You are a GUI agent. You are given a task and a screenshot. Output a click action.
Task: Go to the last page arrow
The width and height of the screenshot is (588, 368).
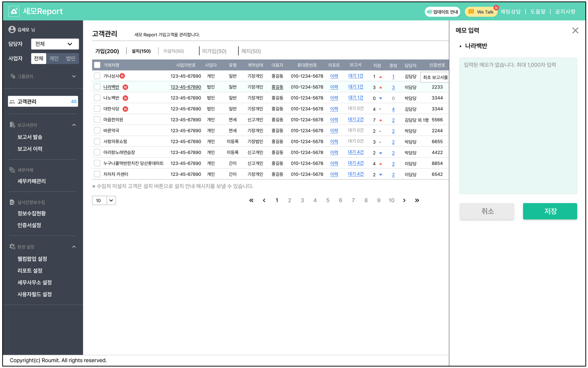[417, 201]
